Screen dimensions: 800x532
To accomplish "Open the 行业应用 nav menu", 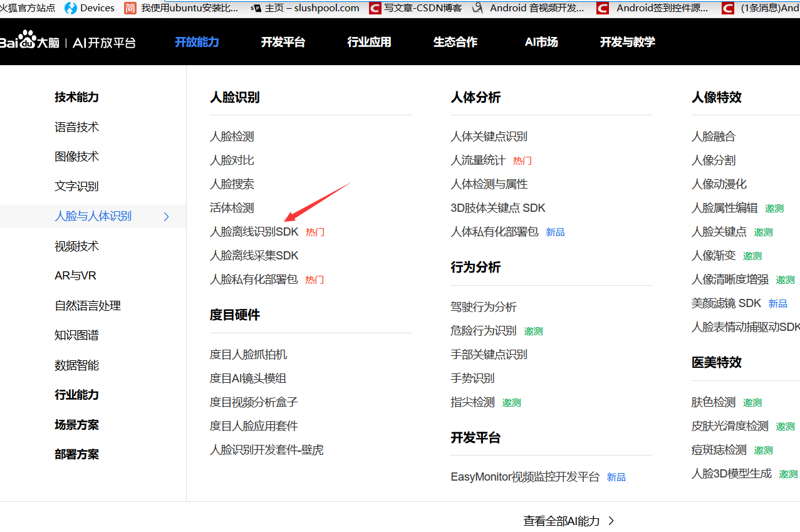I will (369, 42).
